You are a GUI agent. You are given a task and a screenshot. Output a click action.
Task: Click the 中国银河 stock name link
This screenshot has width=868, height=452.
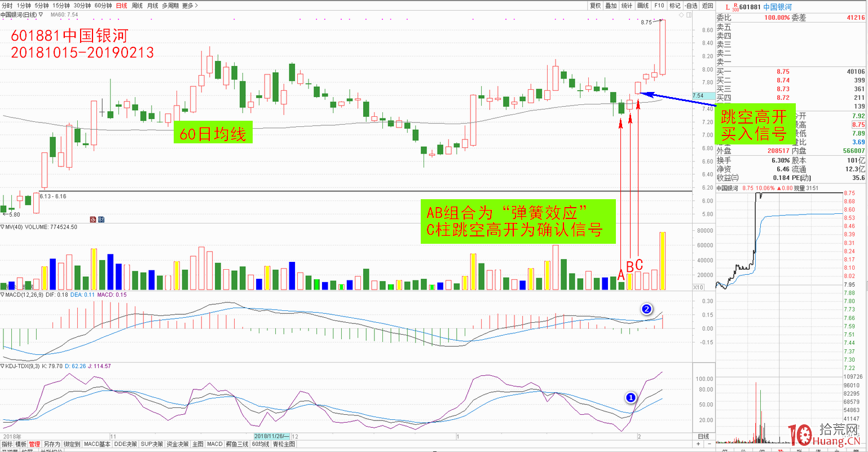[777, 7]
